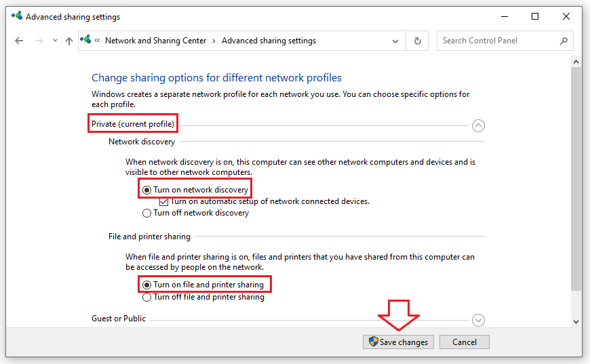Click in the Search Control Panel field
The image size is (590, 364).
[x=498, y=41]
